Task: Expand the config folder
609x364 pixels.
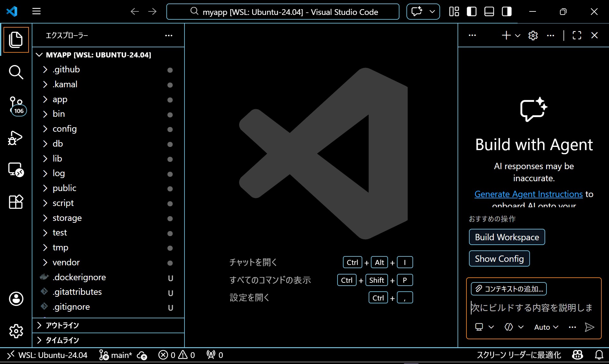Action: coord(65,129)
